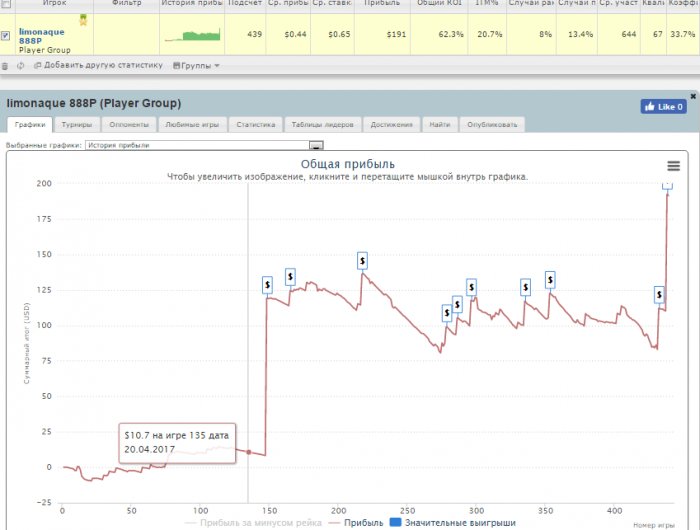Click the star badge next to limonaque

pyautogui.click(x=83, y=20)
